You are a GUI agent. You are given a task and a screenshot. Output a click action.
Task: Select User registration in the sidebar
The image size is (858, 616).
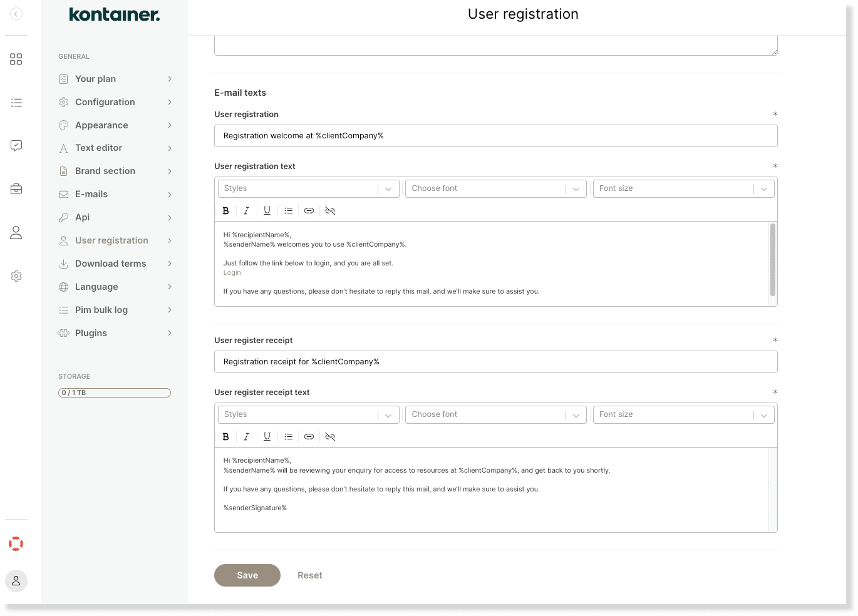pos(111,240)
